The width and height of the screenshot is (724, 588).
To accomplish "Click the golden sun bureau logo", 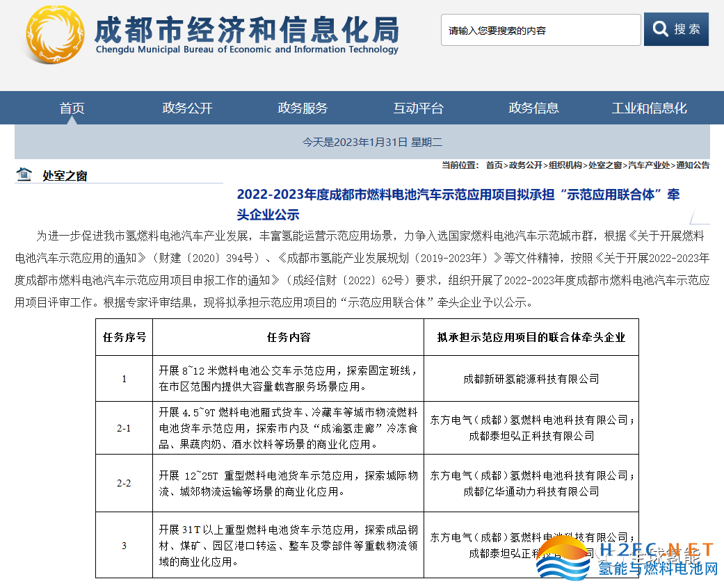I will 56,35.
